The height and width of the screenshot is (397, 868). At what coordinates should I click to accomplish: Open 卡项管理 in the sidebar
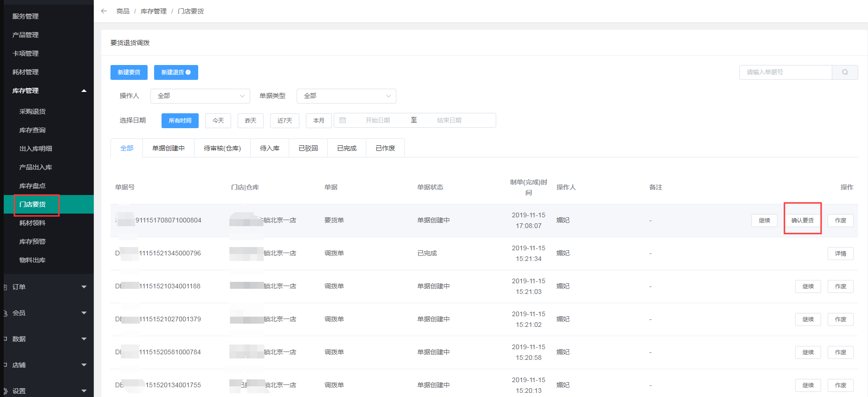(x=49, y=53)
